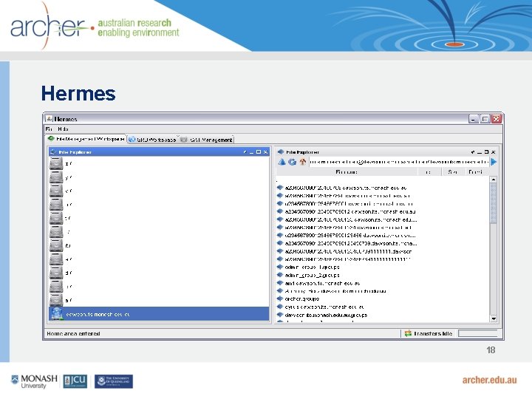The width and height of the screenshot is (532, 399).
Task: Open the Help menu in Hermes
Action: [63, 129]
